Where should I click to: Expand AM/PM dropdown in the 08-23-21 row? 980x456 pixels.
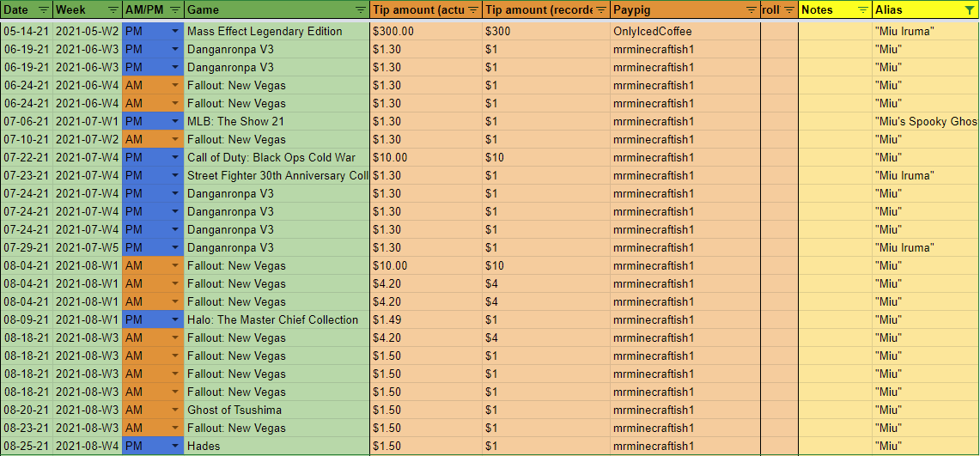174,428
